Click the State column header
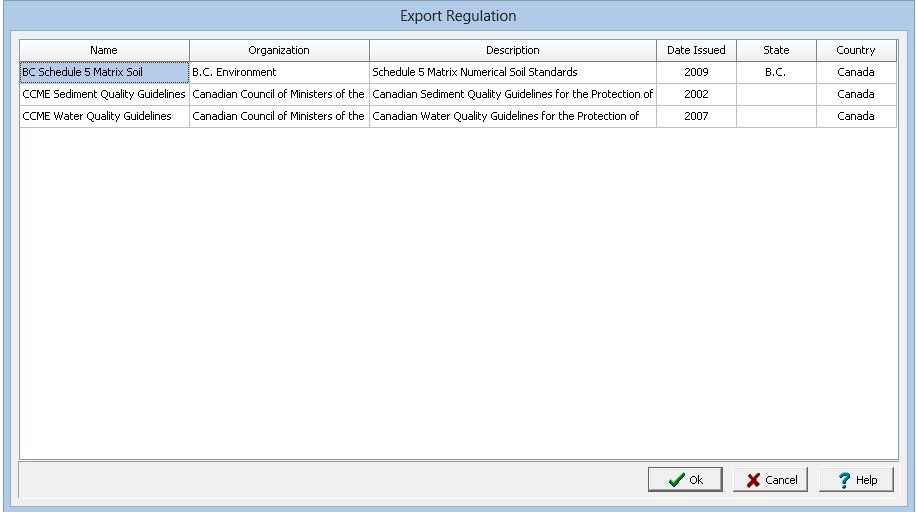Screen dimensions: 917x512 [776, 50]
